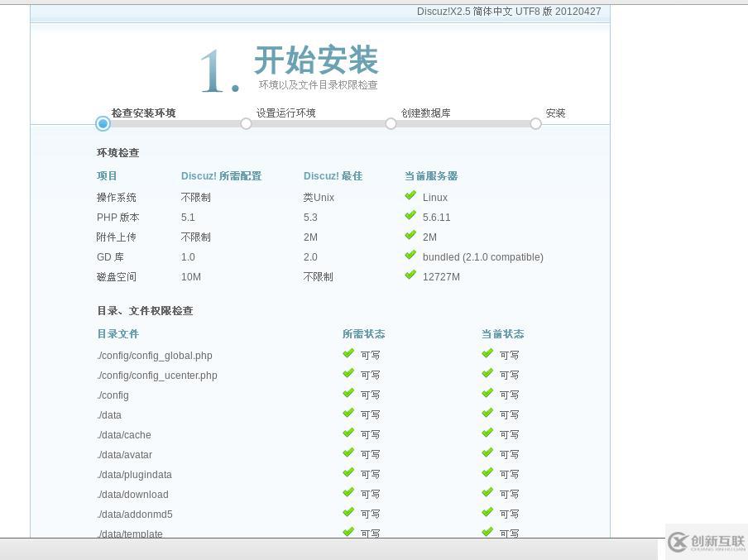
Task: Click the 项目 column header
Action: click(107, 176)
